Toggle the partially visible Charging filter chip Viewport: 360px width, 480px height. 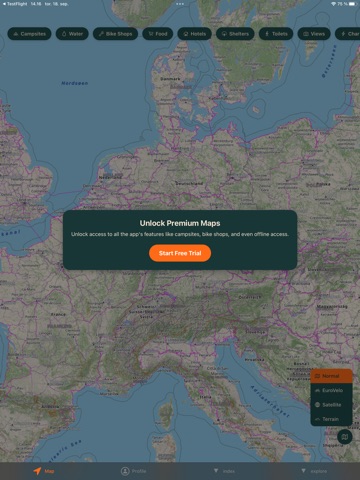pos(348,34)
